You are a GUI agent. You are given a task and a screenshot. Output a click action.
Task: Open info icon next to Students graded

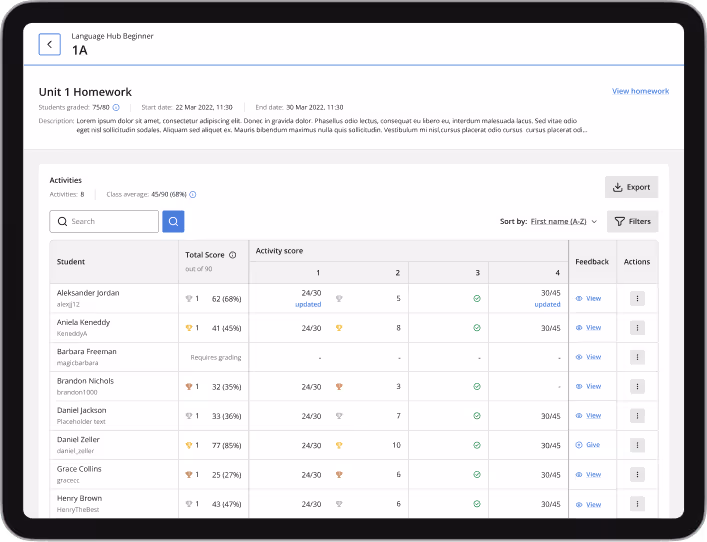116,107
